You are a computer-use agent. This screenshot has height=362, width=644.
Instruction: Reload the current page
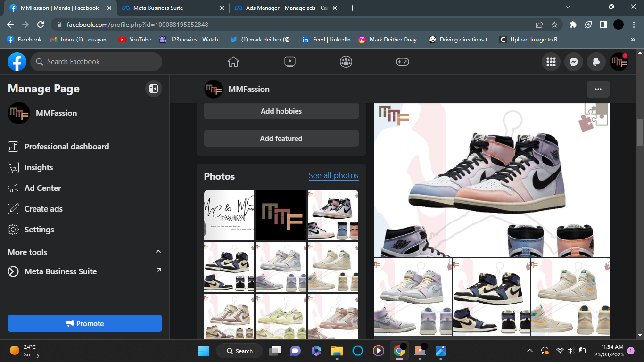point(41,25)
